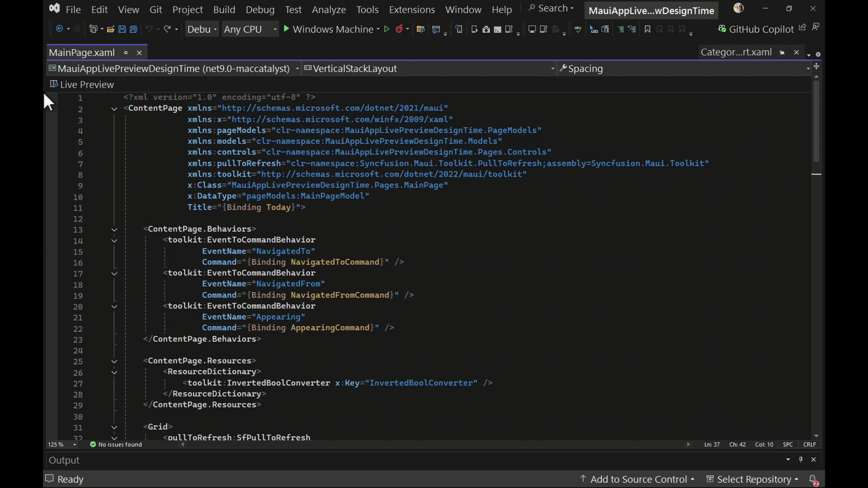Run spell checker with the abc icon

(578, 29)
